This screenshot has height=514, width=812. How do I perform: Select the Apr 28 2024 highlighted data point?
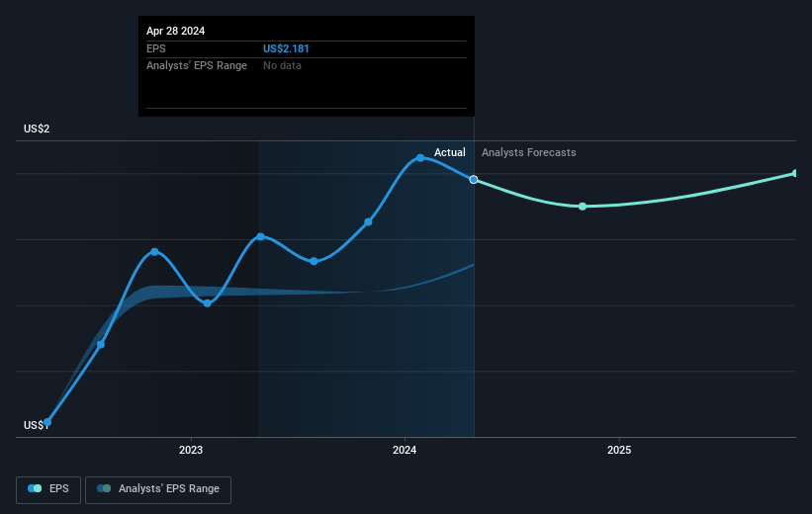(474, 180)
